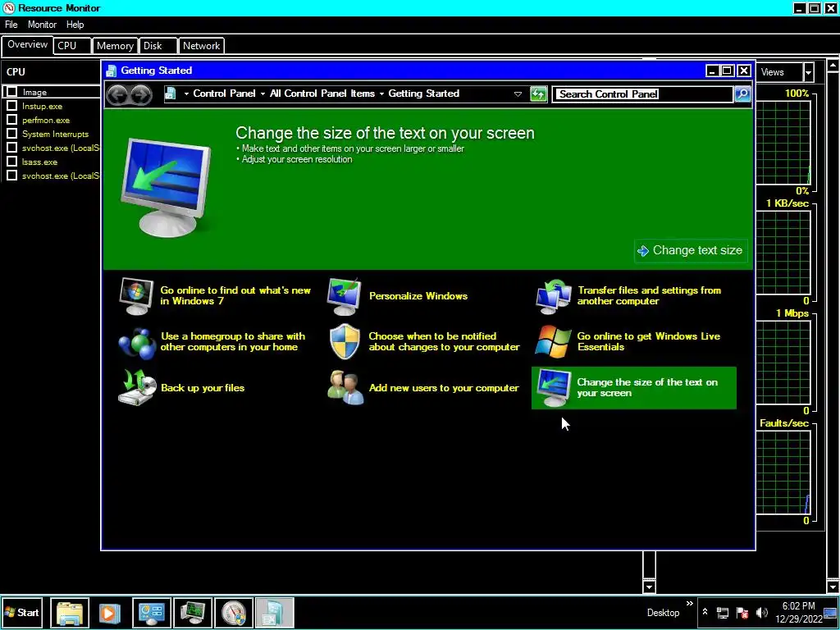The height and width of the screenshot is (630, 840).
Task: Click the Add new users people icon
Action: point(345,388)
